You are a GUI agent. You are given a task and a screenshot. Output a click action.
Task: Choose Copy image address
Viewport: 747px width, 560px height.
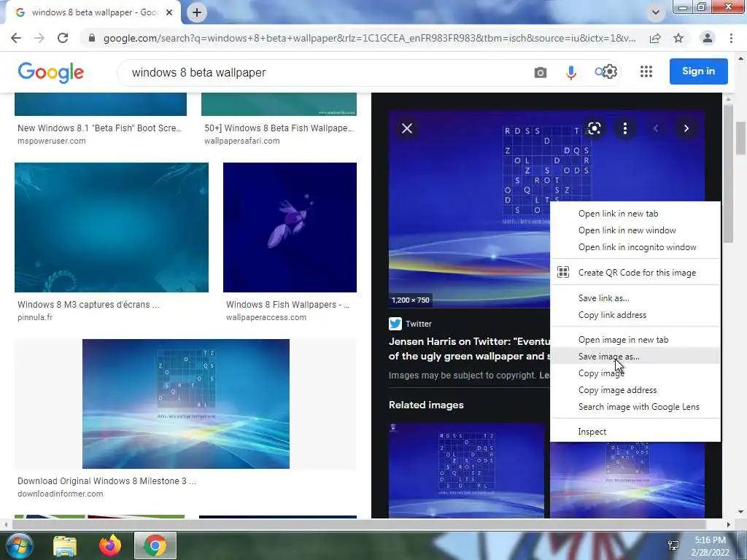point(635,390)
